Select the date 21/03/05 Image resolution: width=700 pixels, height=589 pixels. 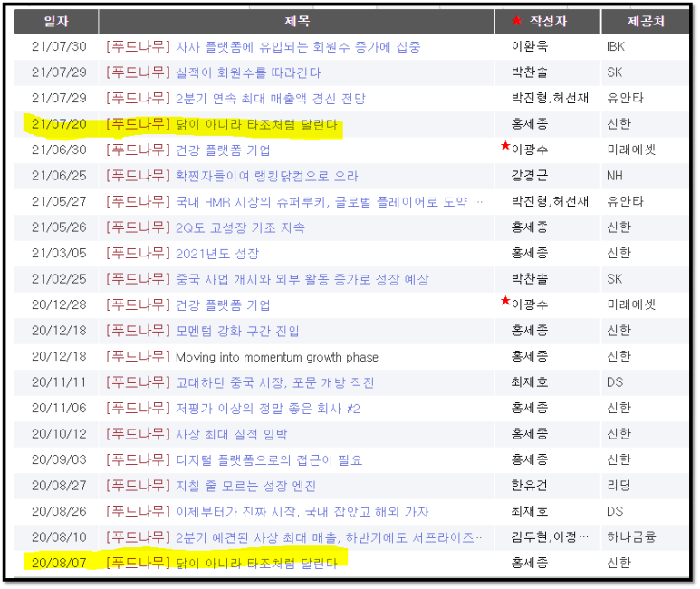[59, 254]
